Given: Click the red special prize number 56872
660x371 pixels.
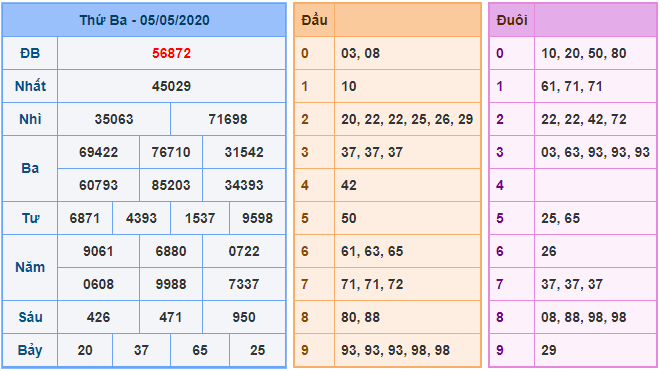Looking at the screenshot, I should click(x=171, y=53).
